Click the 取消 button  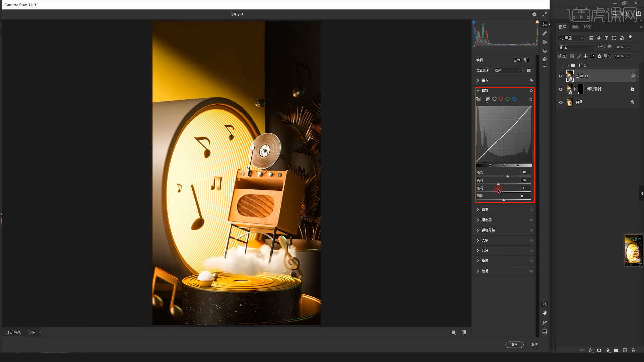[535, 345]
